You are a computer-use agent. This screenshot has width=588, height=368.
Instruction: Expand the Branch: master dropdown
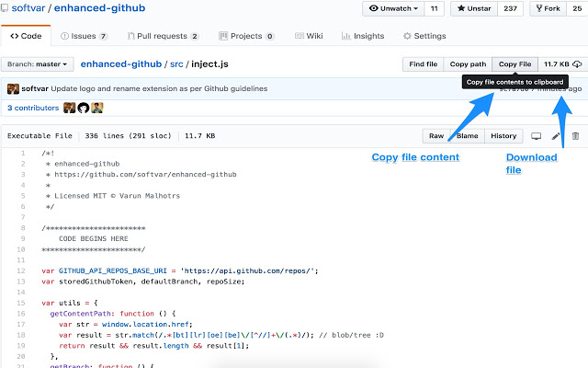(x=37, y=64)
